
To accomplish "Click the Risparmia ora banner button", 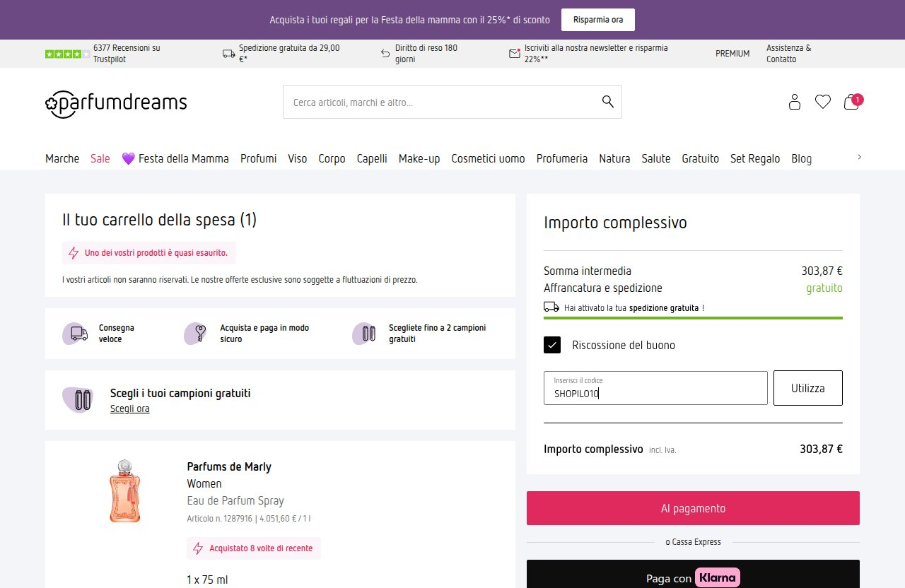I will click(x=598, y=20).
